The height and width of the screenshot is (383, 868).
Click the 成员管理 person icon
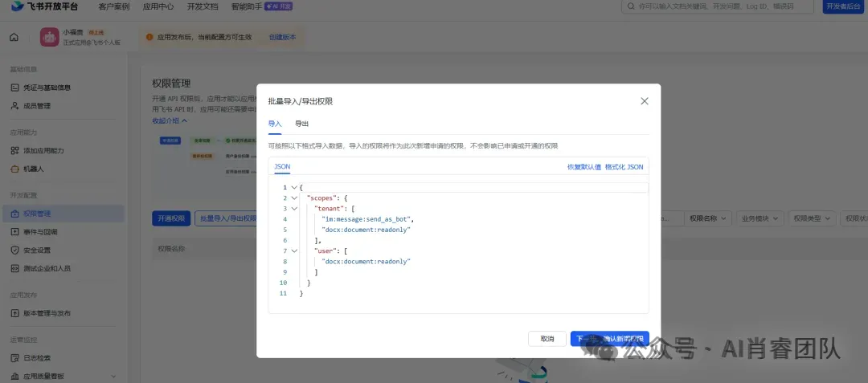pyautogui.click(x=15, y=105)
